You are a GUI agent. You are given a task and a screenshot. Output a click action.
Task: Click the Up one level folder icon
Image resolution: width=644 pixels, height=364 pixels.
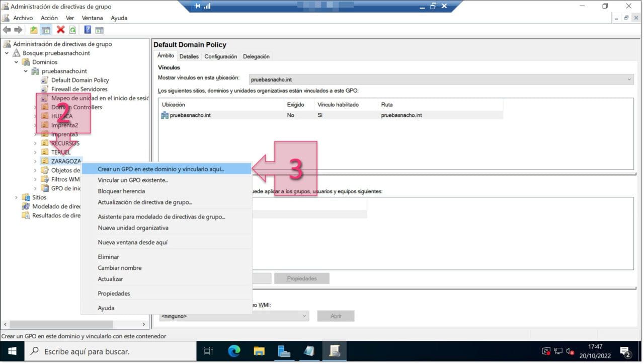[x=34, y=30]
